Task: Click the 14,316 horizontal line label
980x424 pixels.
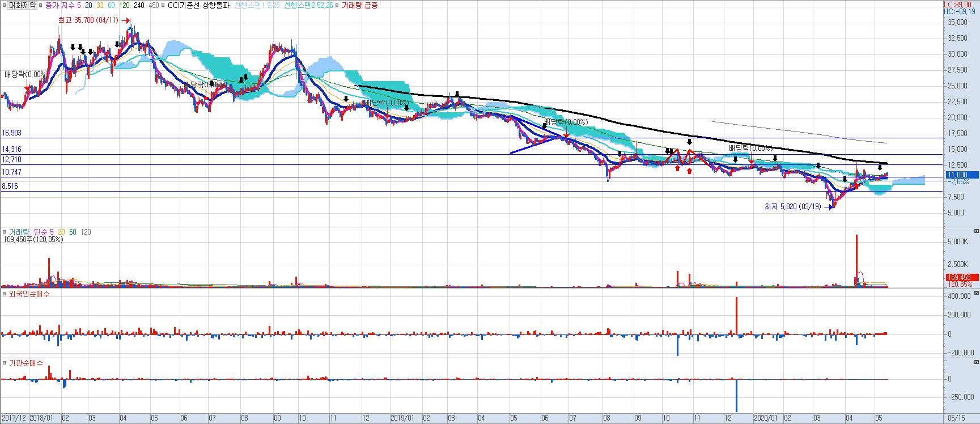Action: (x=11, y=149)
